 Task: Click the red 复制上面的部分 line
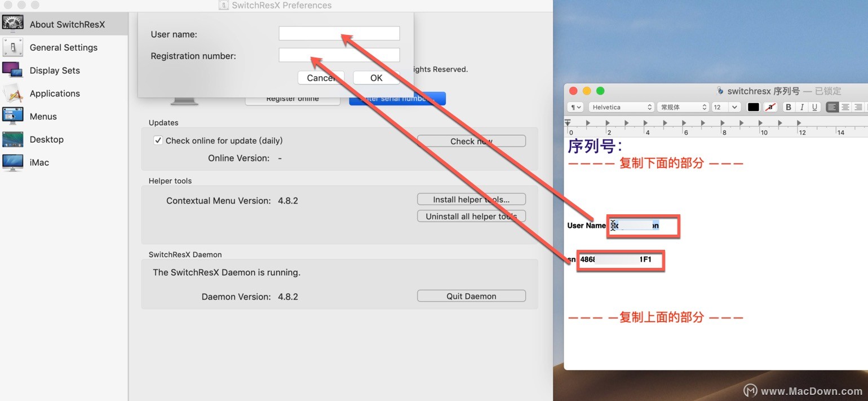click(x=656, y=318)
